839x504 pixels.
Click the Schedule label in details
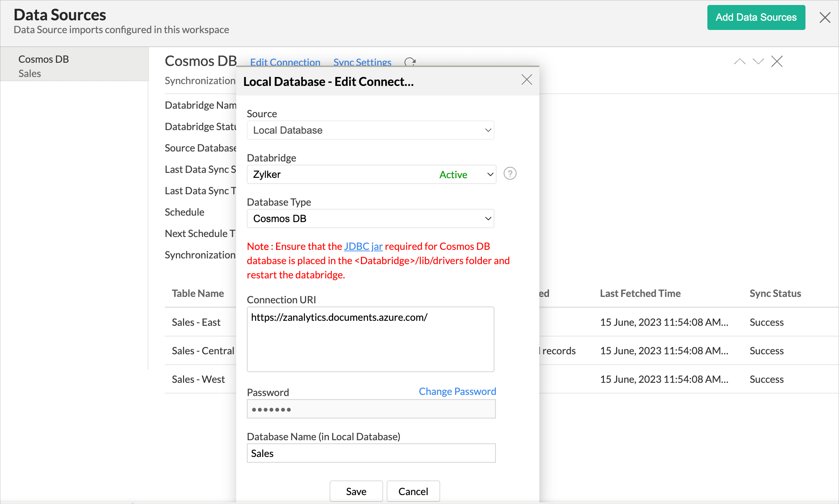point(184,212)
